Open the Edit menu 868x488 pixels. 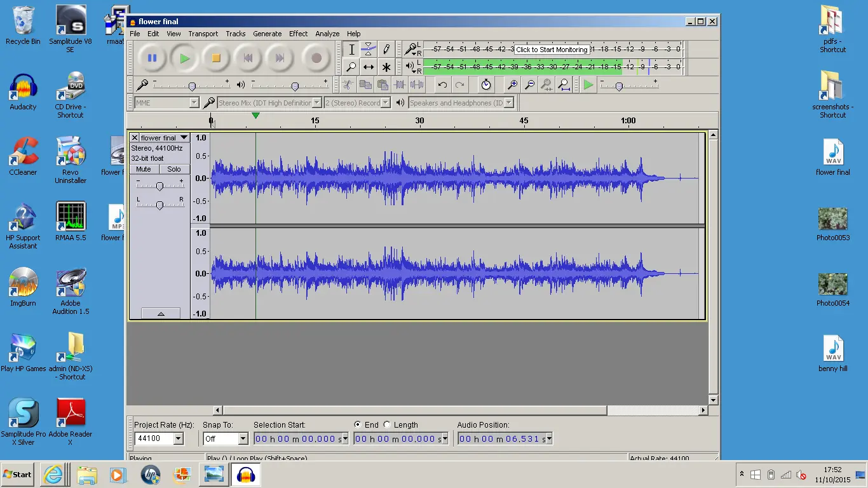tap(153, 34)
